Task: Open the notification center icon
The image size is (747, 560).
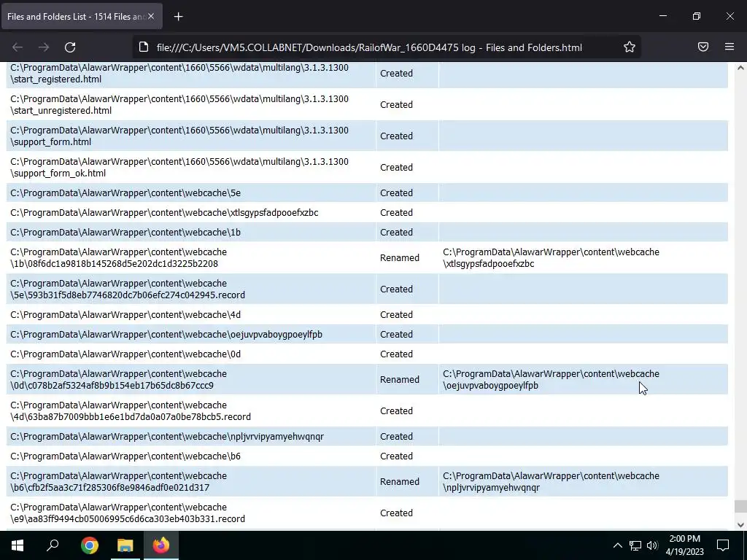Action: point(723,545)
